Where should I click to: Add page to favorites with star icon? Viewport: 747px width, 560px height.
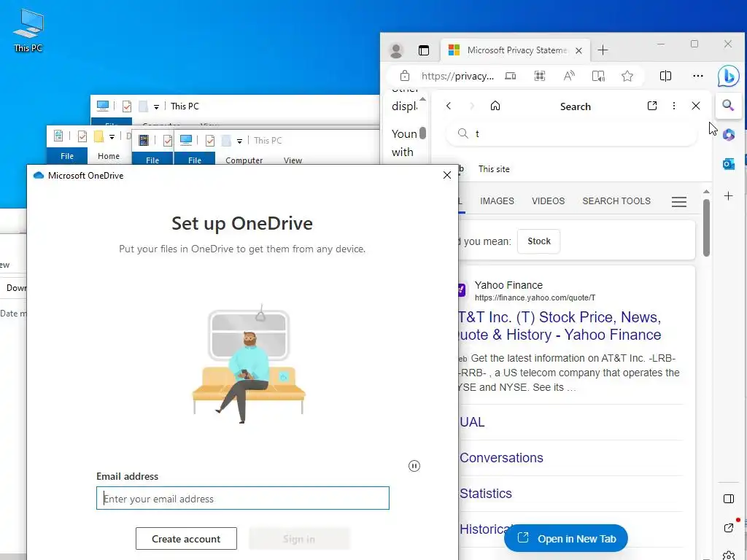[627, 76]
